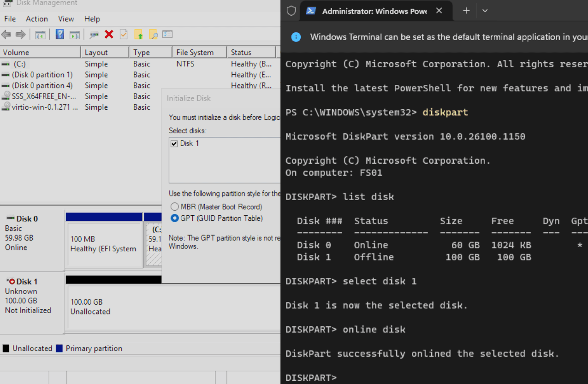Click the folder with green up-arrow icon
The height and width of the screenshot is (384, 588).
[x=138, y=35]
